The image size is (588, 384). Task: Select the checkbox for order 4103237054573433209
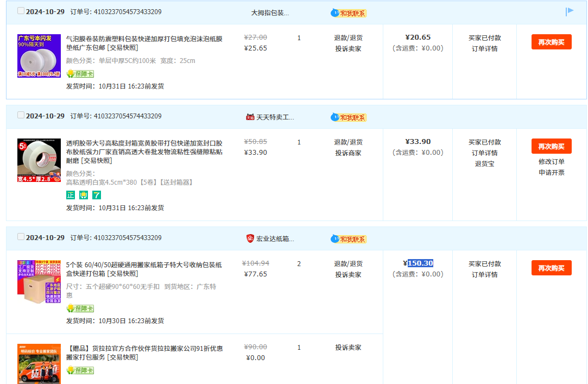pyautogui.click(x=21, y=11)
